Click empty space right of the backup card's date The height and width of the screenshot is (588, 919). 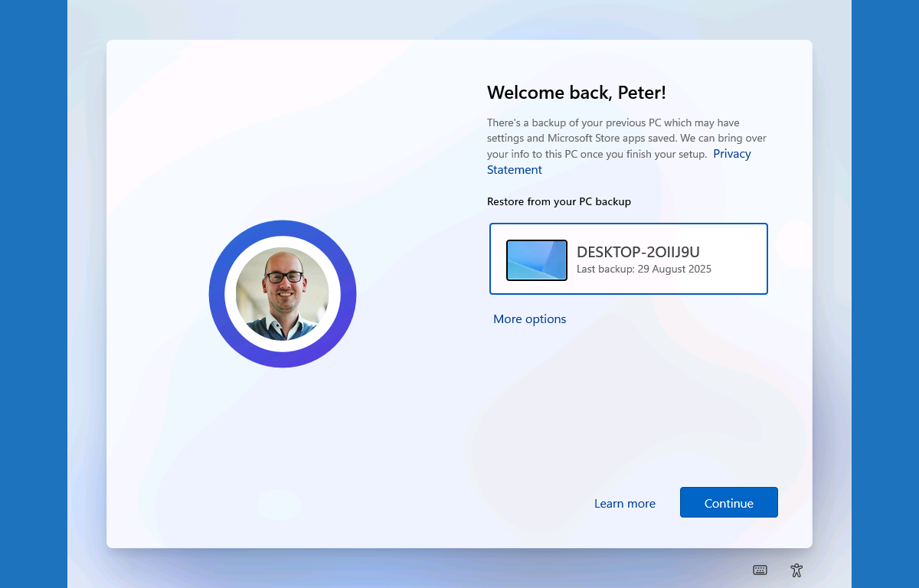(x=739, y=269)
